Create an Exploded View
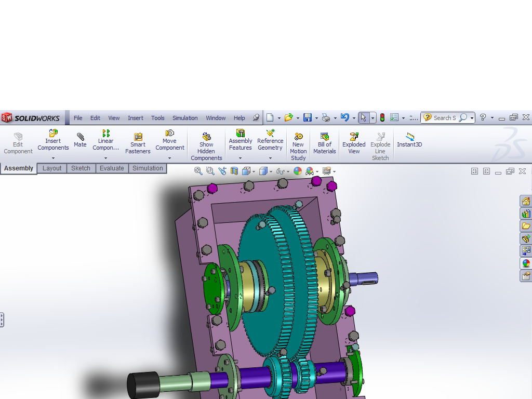532x399 pixels. point(354,143)
